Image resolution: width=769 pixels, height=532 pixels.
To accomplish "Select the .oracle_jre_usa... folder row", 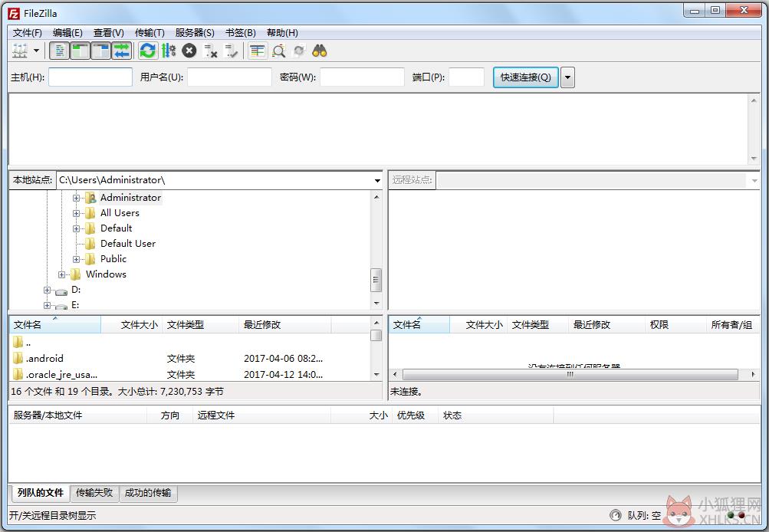I will click(x=190, y=375).
